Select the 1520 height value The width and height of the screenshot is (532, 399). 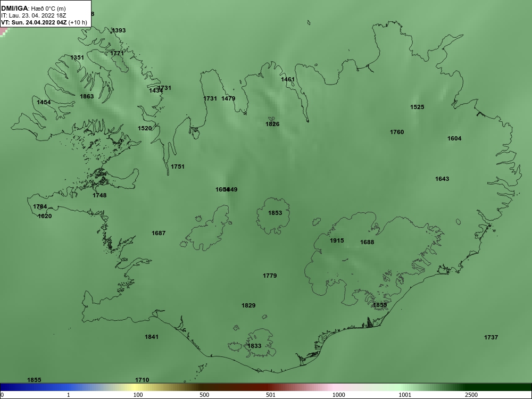point(145,128)
